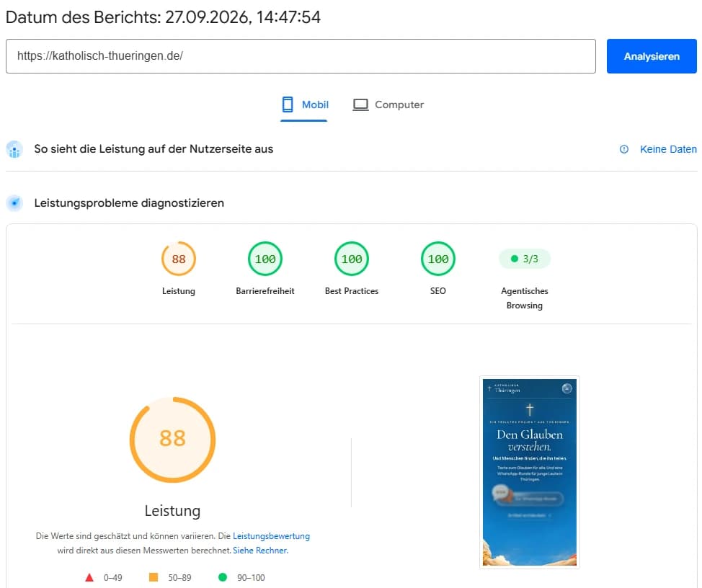Switch to the Computer tab
This screenshot has height=588, width=702.
[388, 104]
